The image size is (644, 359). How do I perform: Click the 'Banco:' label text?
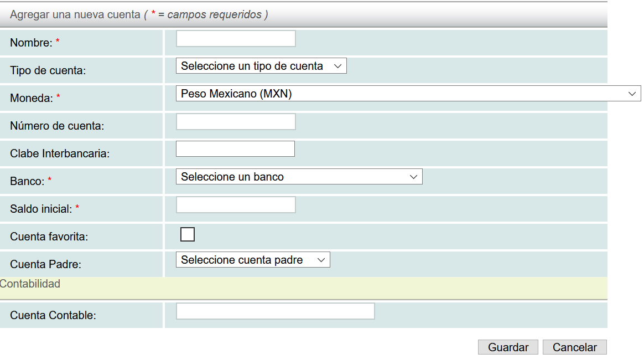coord(27,181)
